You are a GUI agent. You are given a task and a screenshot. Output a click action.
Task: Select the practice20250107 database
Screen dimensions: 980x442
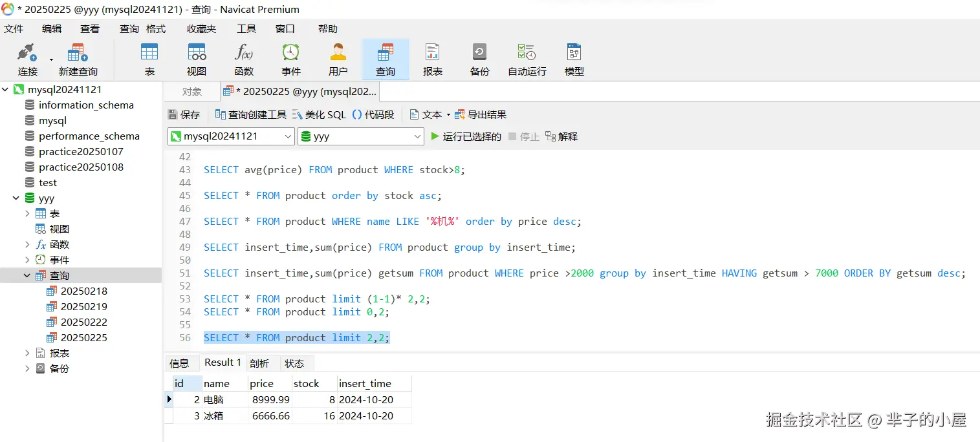(81, 151)
